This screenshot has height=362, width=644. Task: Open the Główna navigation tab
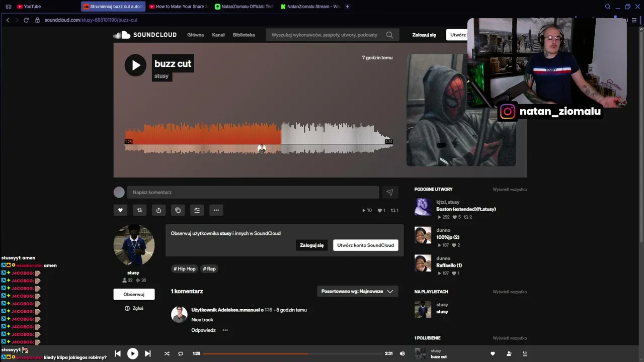click(195, 35)
